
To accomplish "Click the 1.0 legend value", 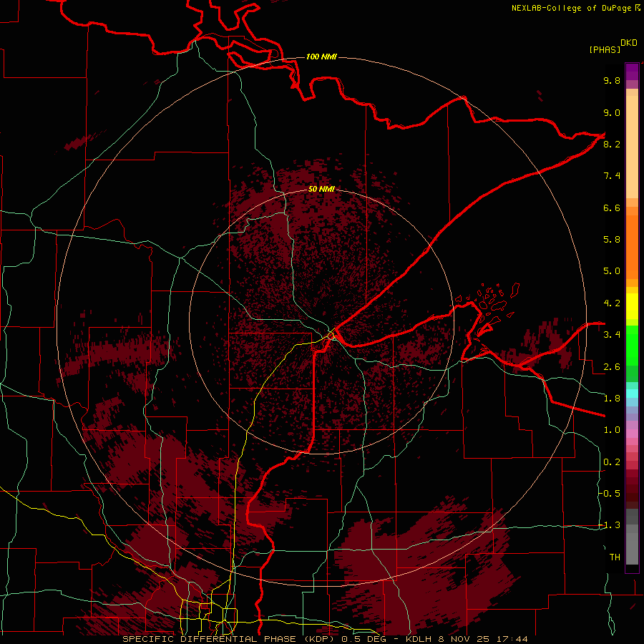I will coord(612,430).
